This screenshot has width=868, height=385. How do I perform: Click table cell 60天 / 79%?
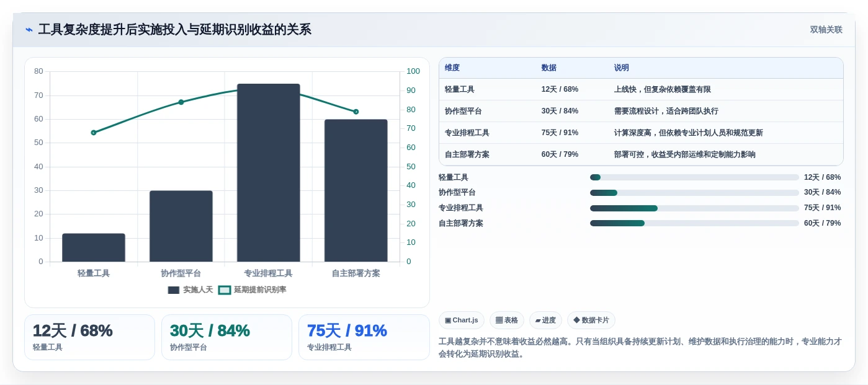[x=560, y=155]
